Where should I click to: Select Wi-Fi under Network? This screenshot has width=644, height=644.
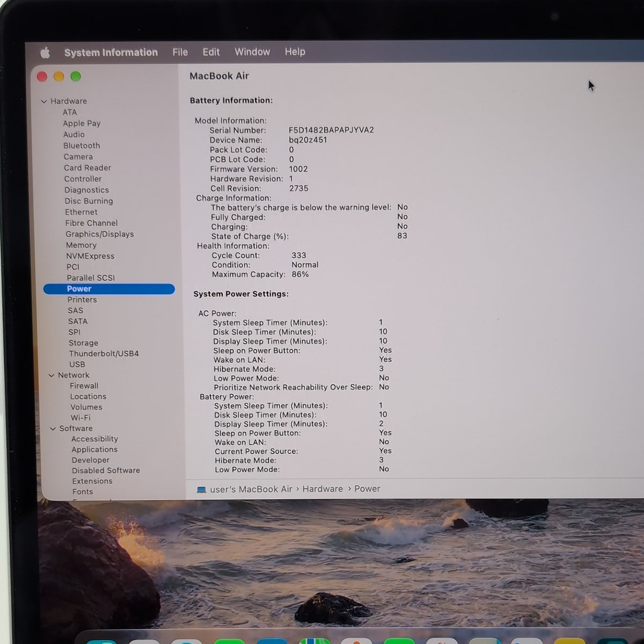80,418
